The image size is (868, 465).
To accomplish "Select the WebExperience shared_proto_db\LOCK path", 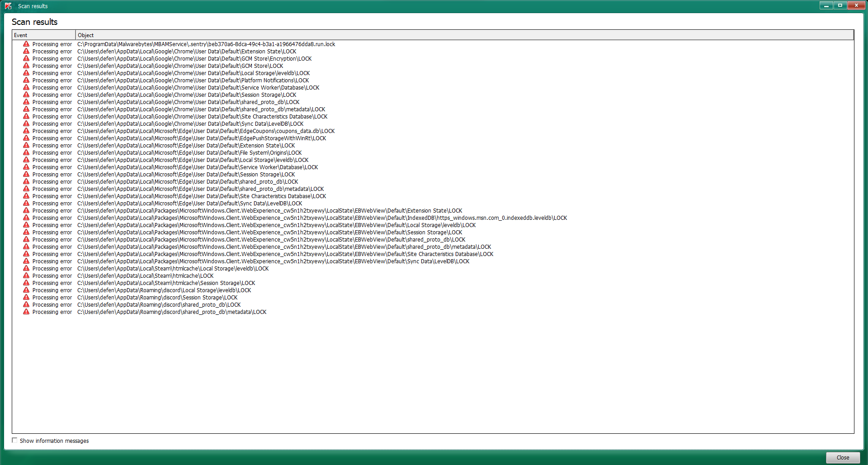I will (271, 240).
